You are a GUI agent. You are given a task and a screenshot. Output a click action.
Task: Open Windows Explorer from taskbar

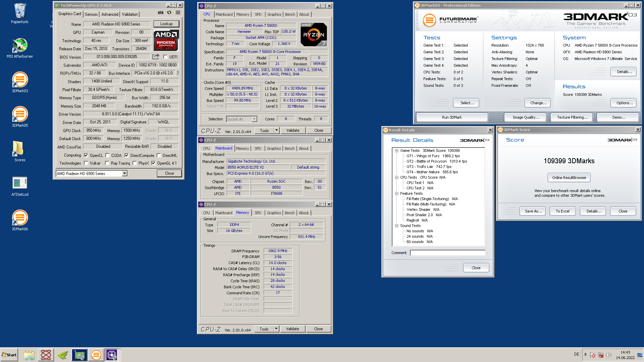point(29,355)
